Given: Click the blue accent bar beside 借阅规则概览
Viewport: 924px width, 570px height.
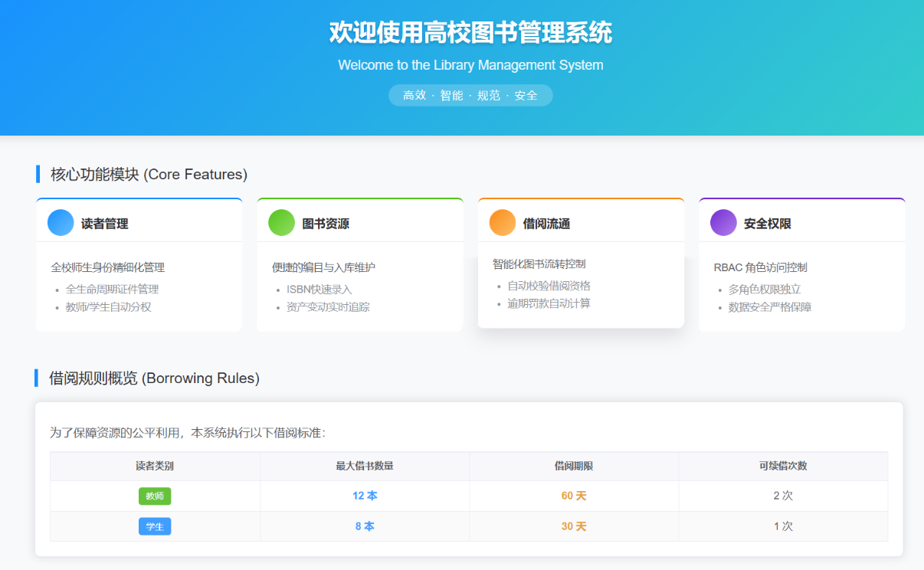Looking at the screenshot, I should click(x=36, y=378).
